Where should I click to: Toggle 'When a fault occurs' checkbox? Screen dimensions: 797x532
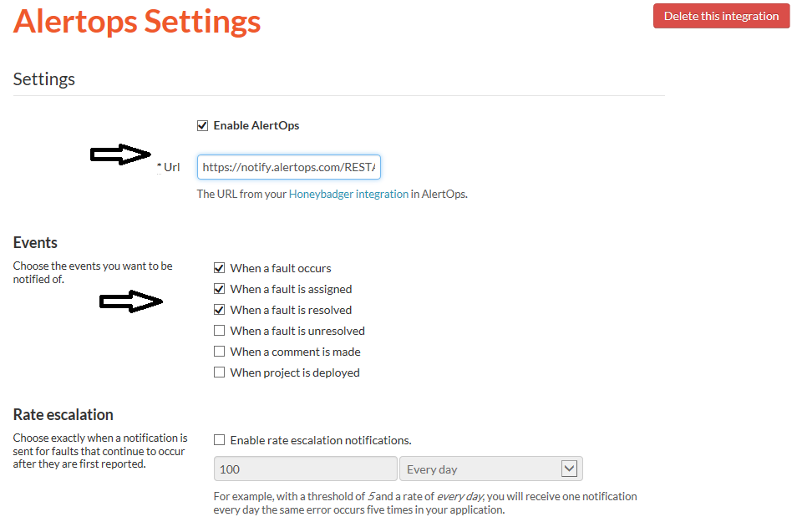click(x=220, y=268)
